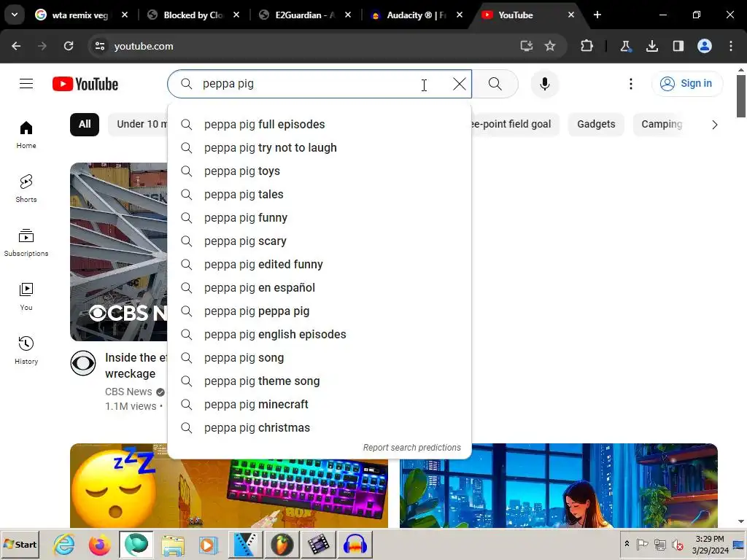Open Subscriptions in sidebar
747x560 pixels.
(x=26, y=243)
